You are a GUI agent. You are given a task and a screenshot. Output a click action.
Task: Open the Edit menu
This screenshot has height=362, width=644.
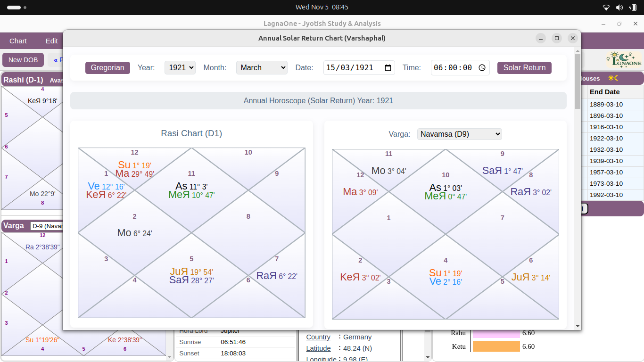pyautogui.click(x=51, y=41)
